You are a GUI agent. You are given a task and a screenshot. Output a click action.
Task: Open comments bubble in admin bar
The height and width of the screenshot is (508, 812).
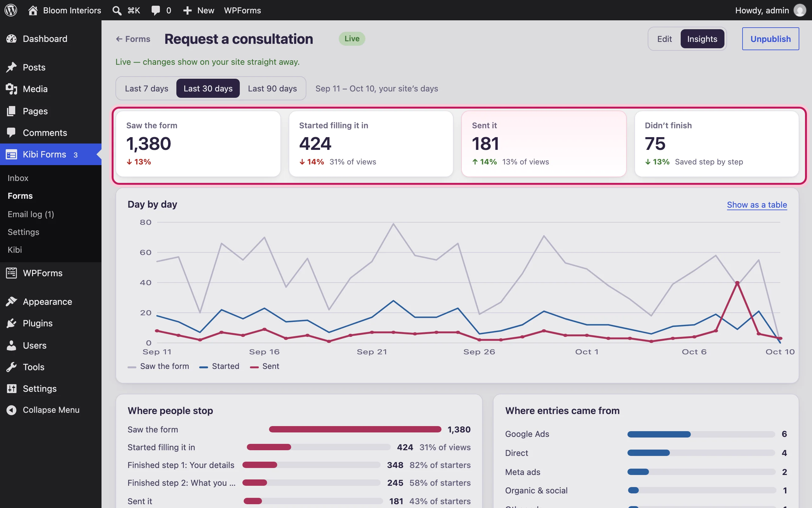tap(156, 10)
